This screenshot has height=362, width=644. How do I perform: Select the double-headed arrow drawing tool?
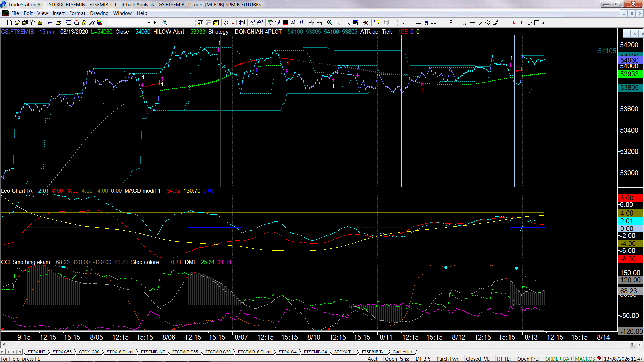(472, 23)
